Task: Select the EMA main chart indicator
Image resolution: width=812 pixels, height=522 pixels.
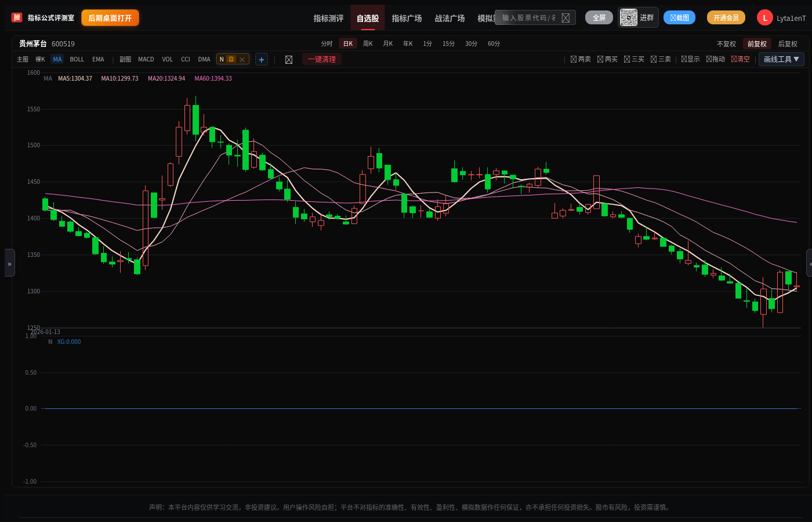Action: point(98,59)
